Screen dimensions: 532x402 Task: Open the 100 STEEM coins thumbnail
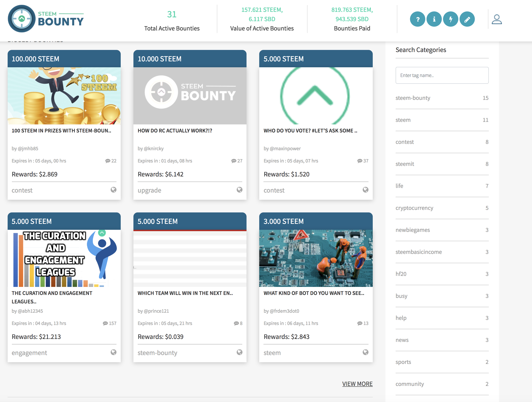click(x=64, y=96)
